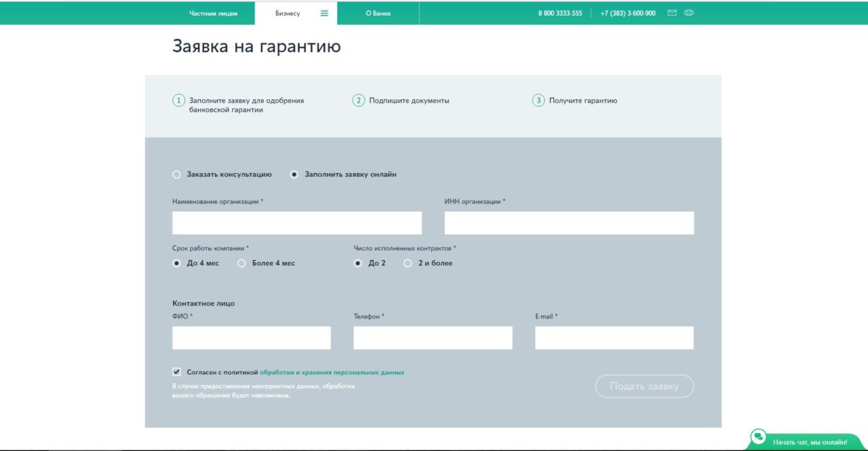Click into the E-mail input field
868x451 pixels.
(614, 338)
